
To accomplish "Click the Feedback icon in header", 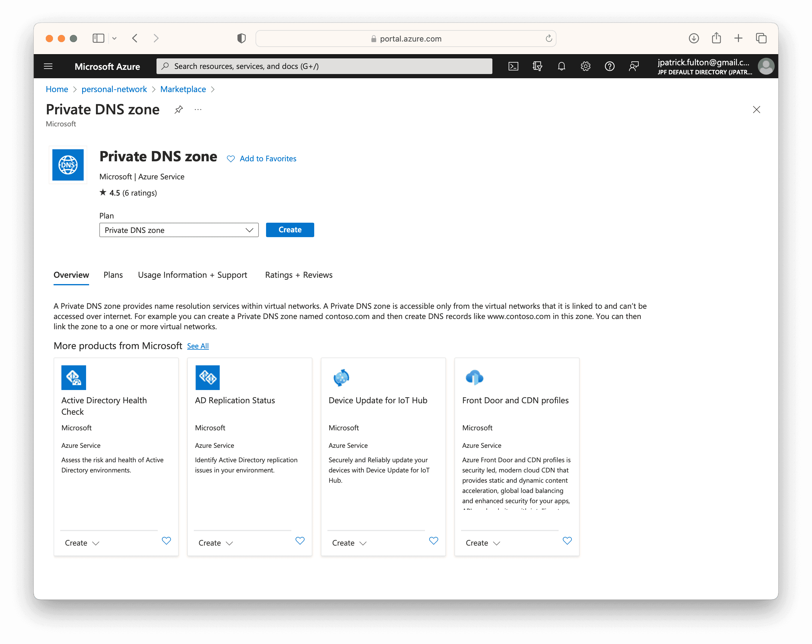I will coord(634,66).
